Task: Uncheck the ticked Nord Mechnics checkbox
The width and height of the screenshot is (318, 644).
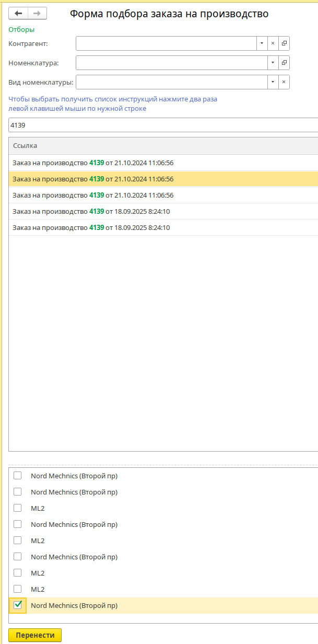Action: pyautogui.click(x=18, y=605)
